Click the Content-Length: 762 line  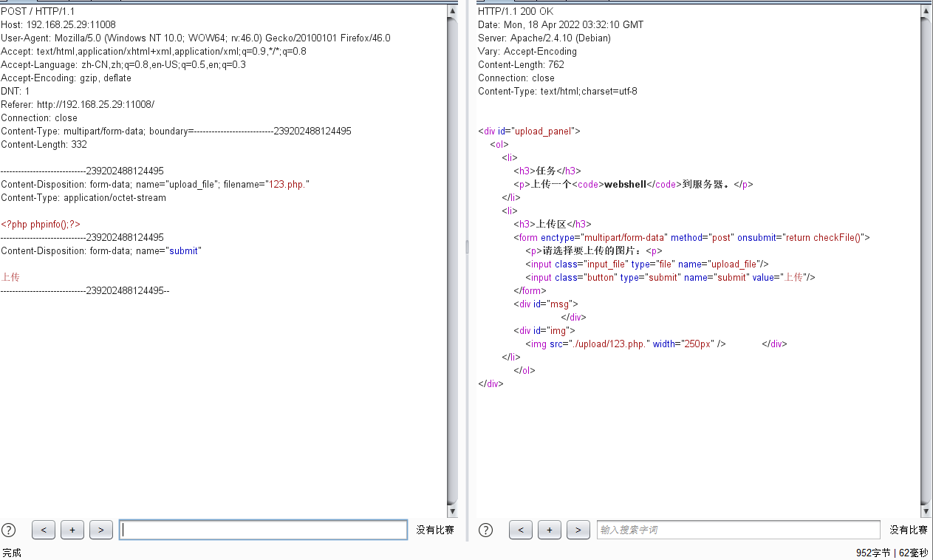(x=522, y=65)
